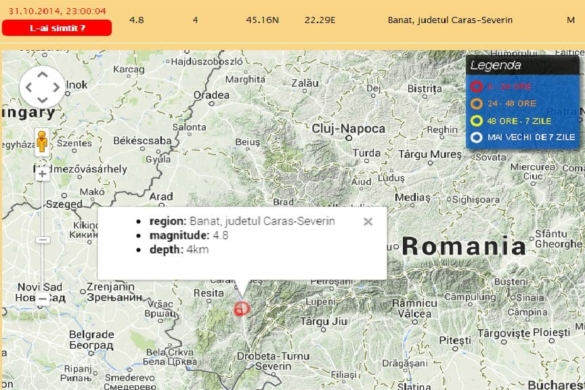Screen dimensions: 585x390
Task: Zoom in with the plus button
Action: pos(43,174)
